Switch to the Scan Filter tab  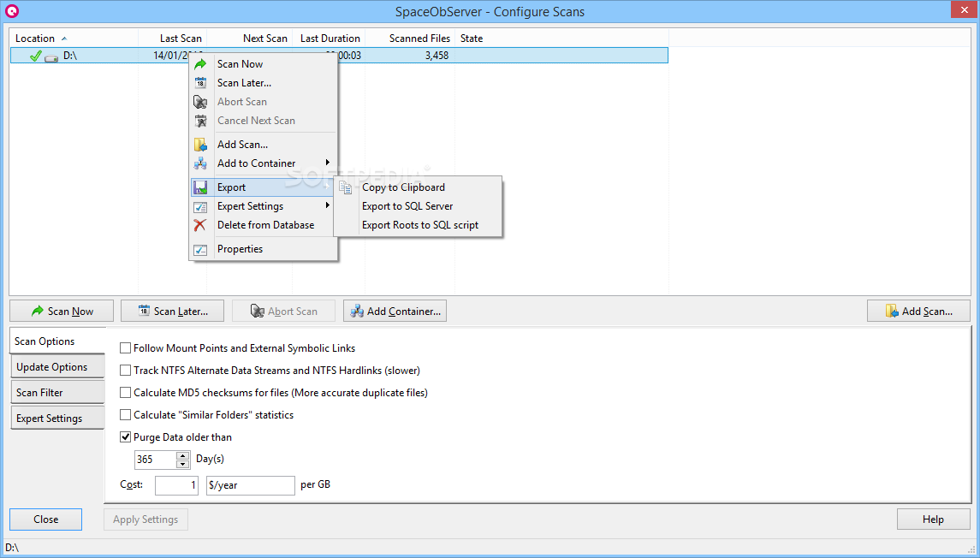coord(56,393)
